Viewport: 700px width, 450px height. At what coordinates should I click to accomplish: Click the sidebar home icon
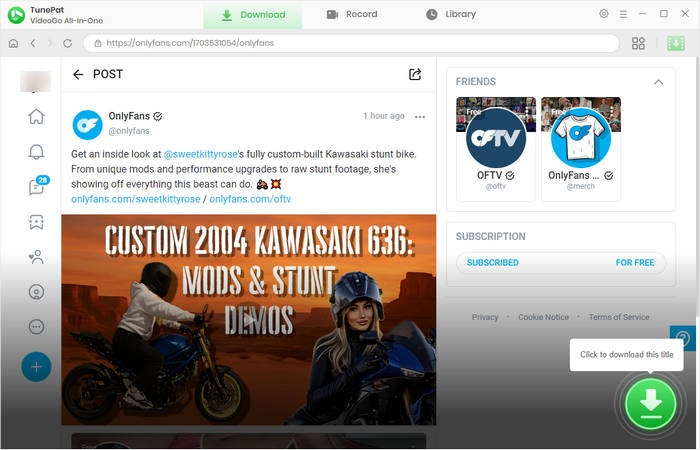(x=37, y=117)
